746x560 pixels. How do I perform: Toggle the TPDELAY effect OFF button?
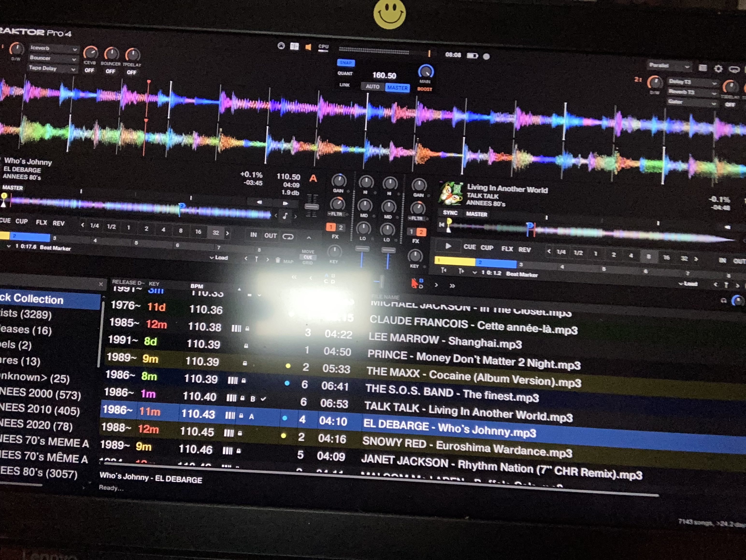click(x=131, y=72)
